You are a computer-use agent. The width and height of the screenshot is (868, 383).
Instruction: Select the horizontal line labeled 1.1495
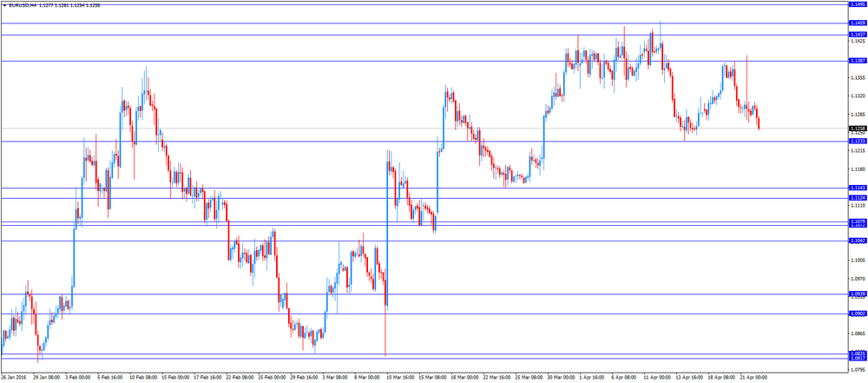[x=424, y=3]
